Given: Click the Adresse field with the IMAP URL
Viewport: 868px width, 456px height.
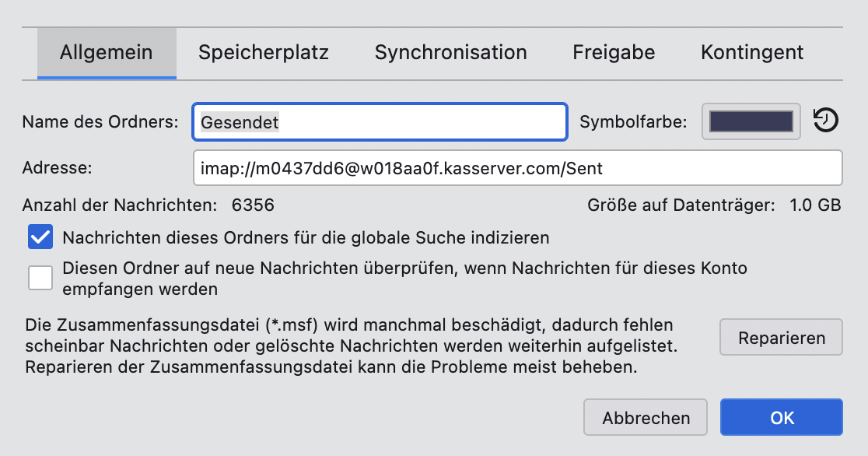Looking at the screenshot, I should (x=517, y=167).
